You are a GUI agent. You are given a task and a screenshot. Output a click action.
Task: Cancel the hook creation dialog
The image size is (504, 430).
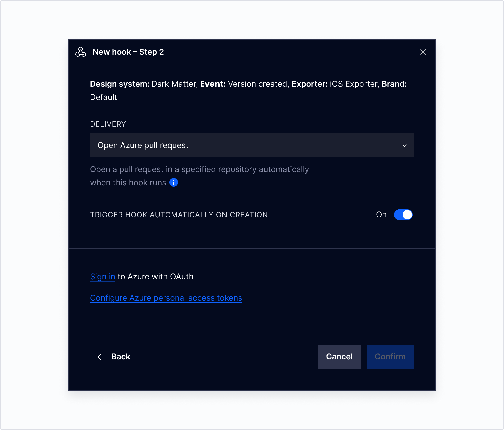click(339, 357)
